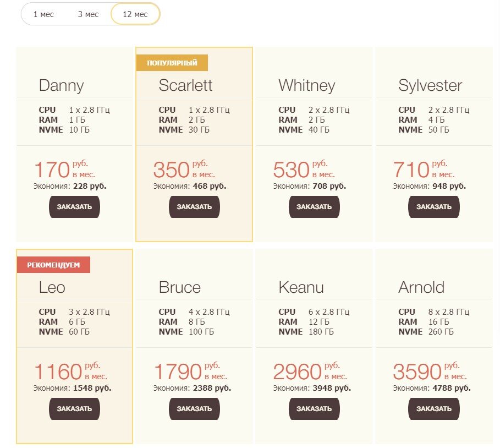
Task: Choose the 12 мес billing period
Action: point(135,14)
